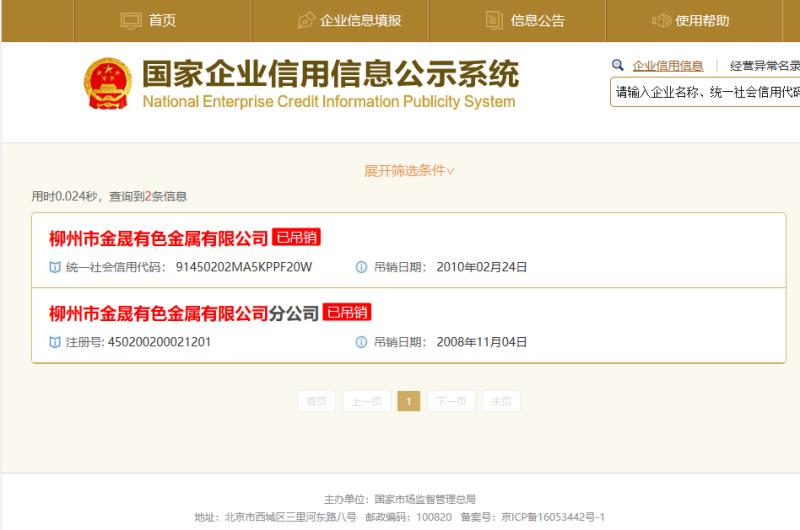Click the 末页 pagination button
Viewport: 800px width, 530px height.
501,401
